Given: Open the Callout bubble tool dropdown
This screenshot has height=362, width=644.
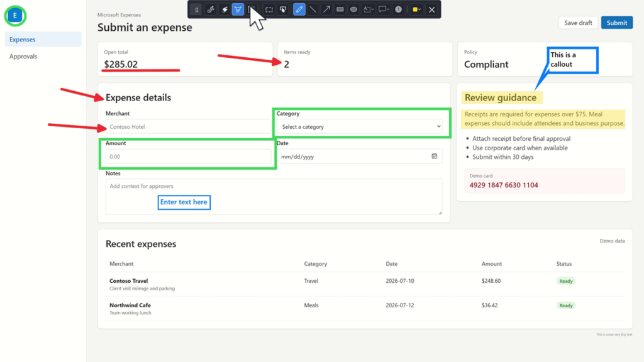Looking at the screenshot, I should tap(384, 9).
